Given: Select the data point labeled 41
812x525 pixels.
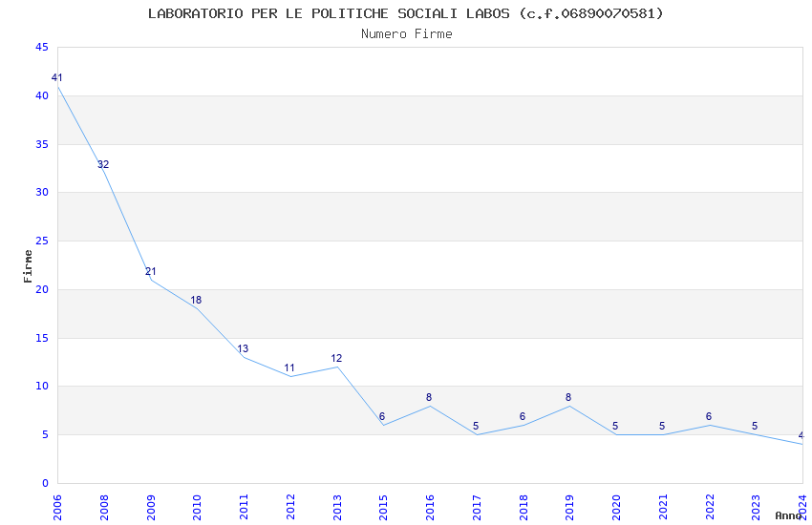Looking at the screenshot, I should point(57,77).
